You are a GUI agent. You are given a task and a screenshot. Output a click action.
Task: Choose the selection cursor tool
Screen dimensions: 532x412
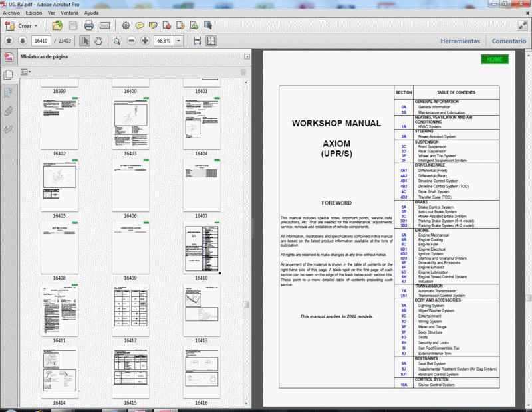[84, 41]
